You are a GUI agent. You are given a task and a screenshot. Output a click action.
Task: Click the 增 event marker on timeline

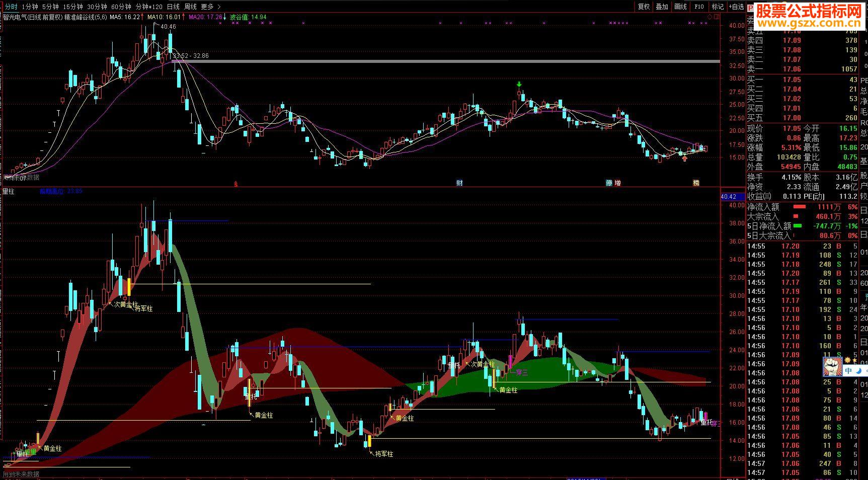[x=618, y=183]
